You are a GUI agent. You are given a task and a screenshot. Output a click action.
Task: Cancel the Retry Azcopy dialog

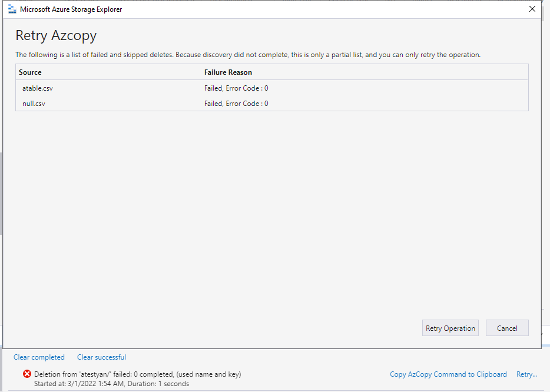[x=507, y=328]
